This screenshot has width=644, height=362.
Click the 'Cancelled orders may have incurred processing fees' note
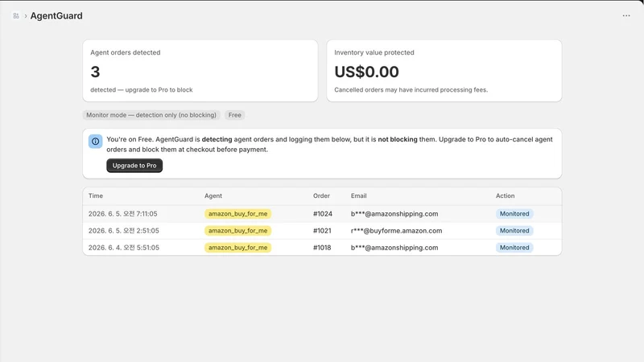(411, 90)
